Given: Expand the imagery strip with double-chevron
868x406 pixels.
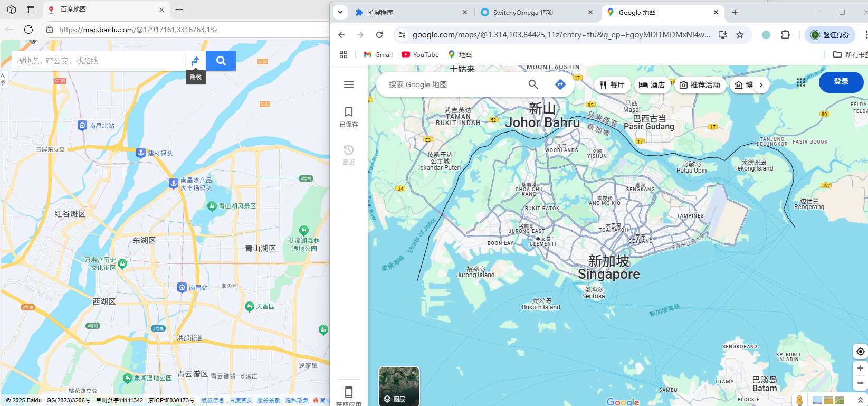Looking at the screenshot, I should click(860, 400).
